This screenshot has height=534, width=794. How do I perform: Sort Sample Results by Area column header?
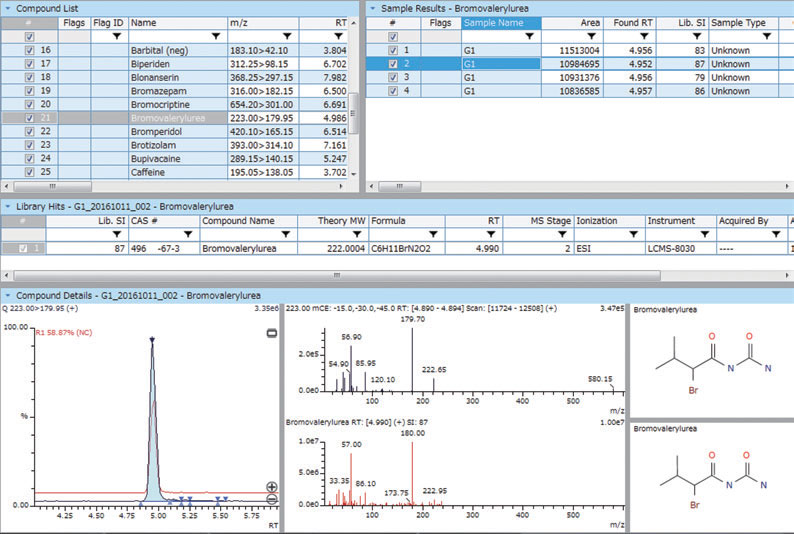[x=572, y=23]
